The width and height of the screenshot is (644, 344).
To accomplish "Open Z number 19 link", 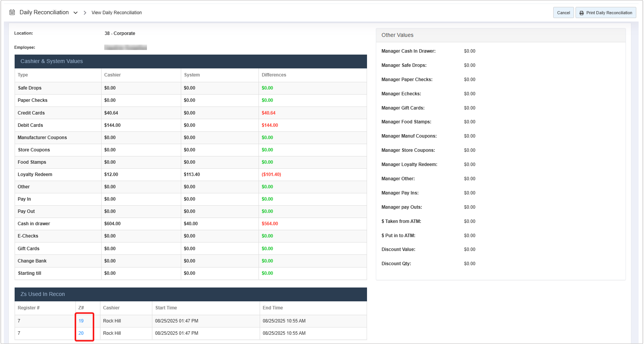I will (x=81, y=321).
